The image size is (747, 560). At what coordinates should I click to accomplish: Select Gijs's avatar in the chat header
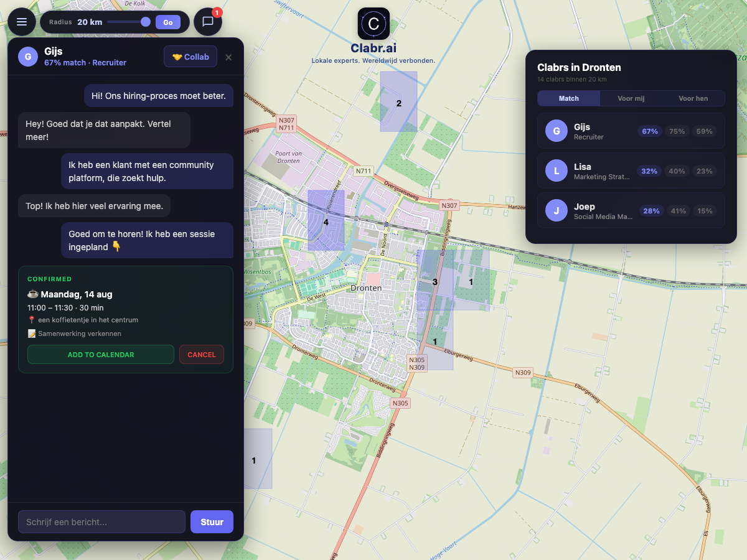point(27,57)
